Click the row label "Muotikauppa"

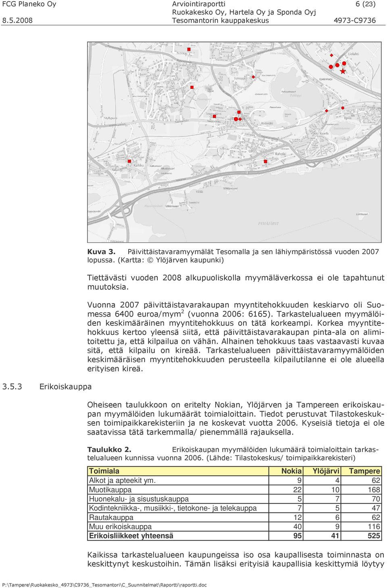click(x=110, y=490)
